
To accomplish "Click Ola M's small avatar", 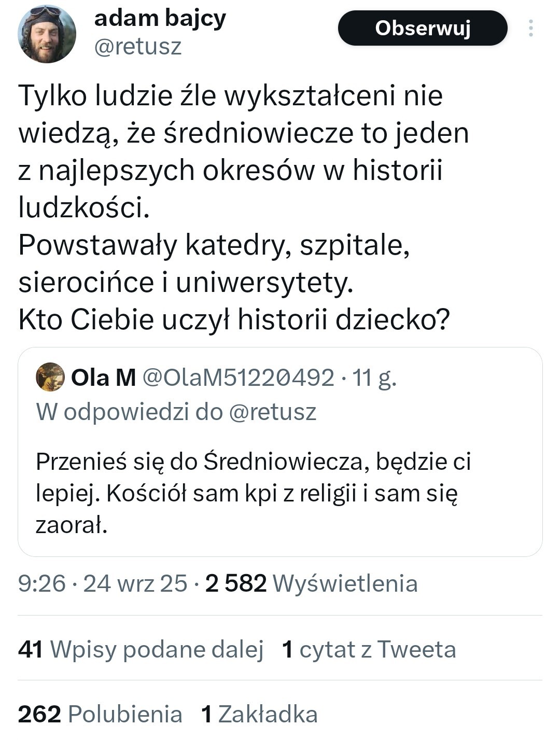I will (50, 377).
